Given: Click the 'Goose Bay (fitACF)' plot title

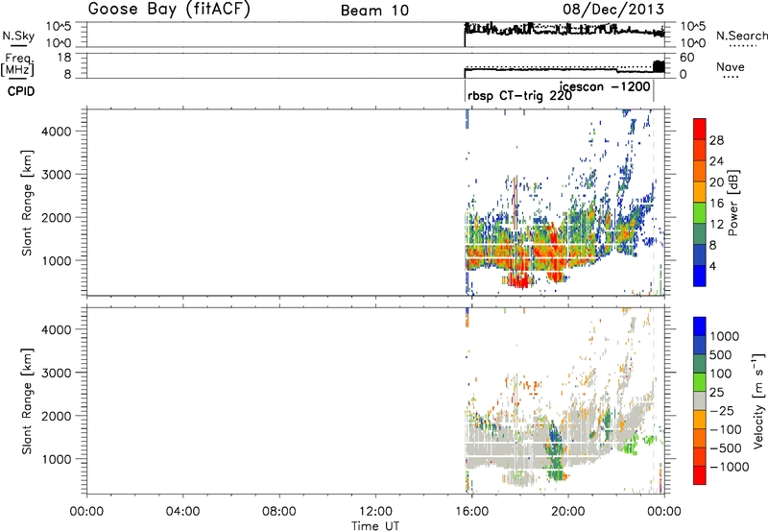Looking at the screenshot, I should click(169, 9).
